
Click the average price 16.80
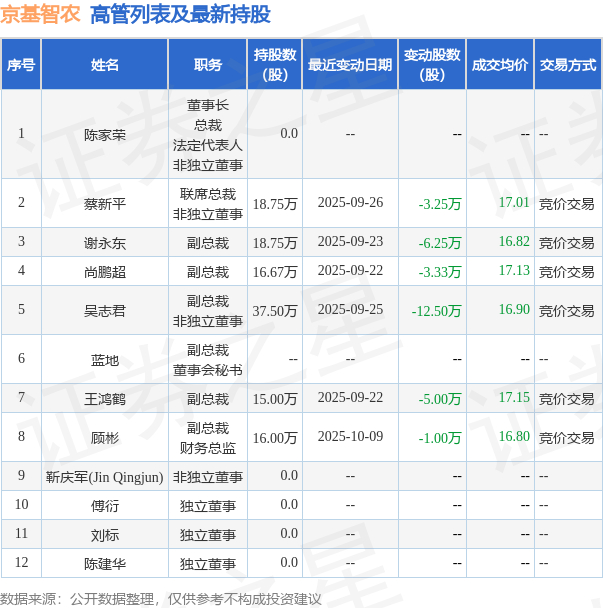(514, 437)
